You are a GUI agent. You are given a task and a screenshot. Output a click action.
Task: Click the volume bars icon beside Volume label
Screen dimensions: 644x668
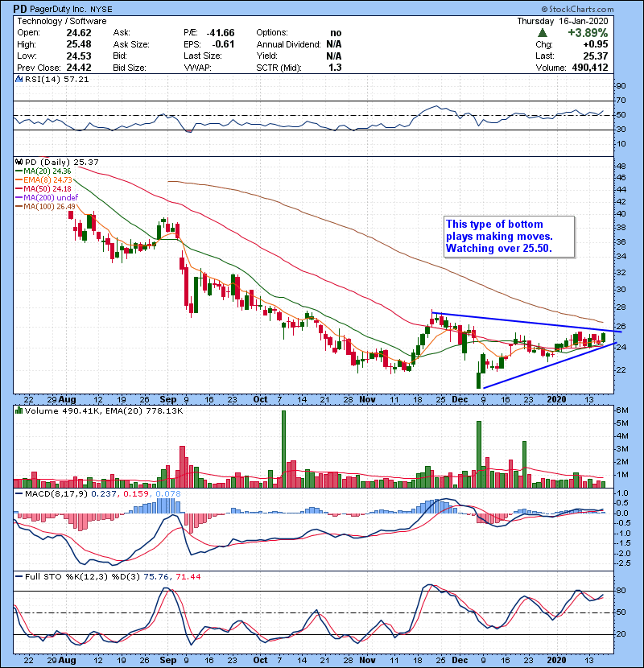click(19, 410)
